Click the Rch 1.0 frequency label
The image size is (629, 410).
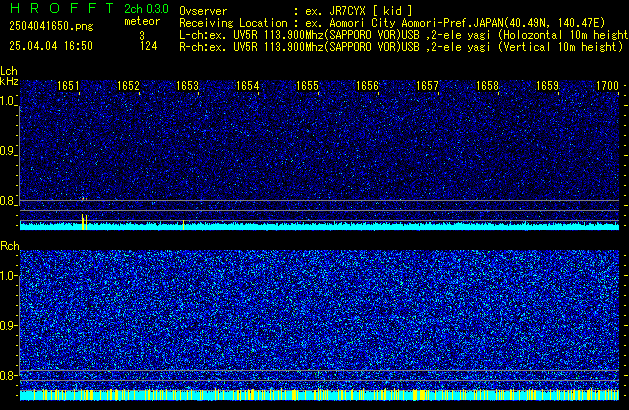coord(8,276)
